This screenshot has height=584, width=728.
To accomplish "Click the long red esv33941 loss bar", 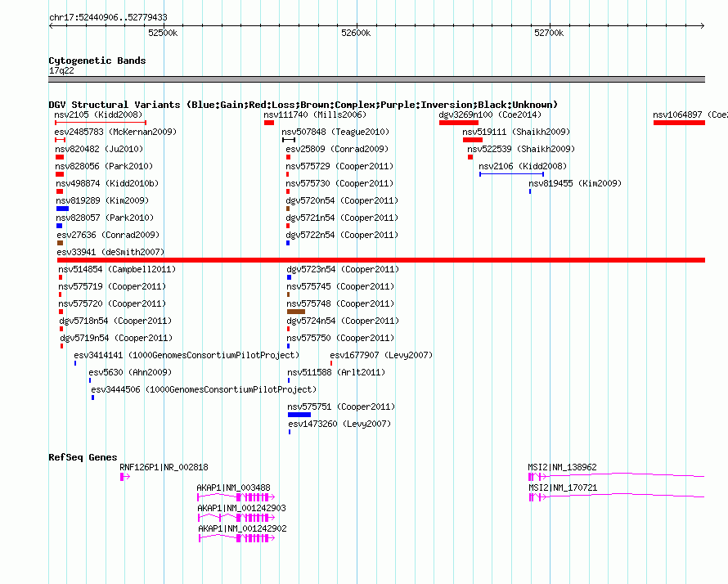I will (x=381, y=260).
